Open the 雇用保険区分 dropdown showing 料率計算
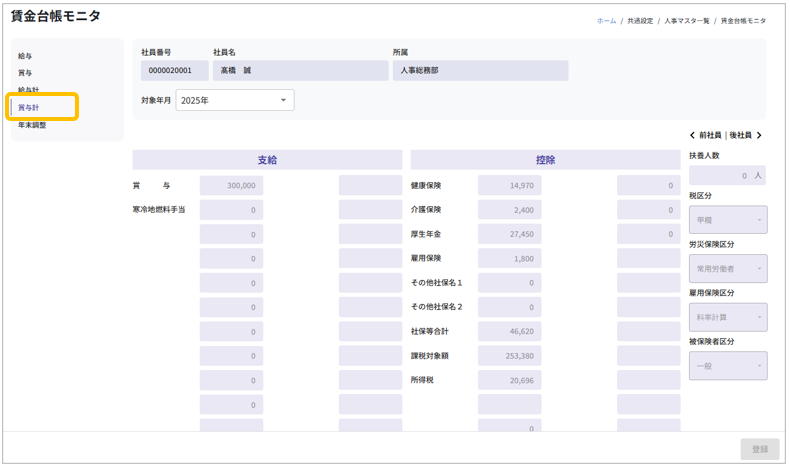790x467 pixels. tap(727, 317)
